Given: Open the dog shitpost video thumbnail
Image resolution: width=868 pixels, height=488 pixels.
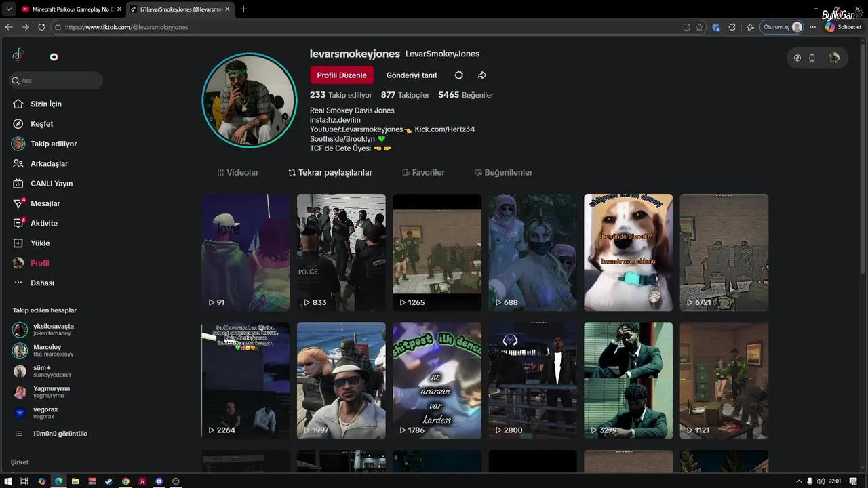Looking at the screenshot, I should click(x=629, y=252).
